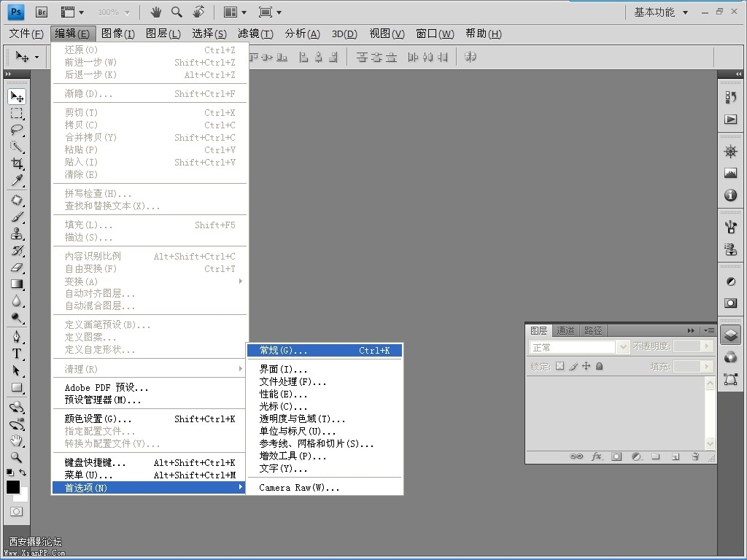Select the Crop tool in the toolbox

[x=17, y=164]
